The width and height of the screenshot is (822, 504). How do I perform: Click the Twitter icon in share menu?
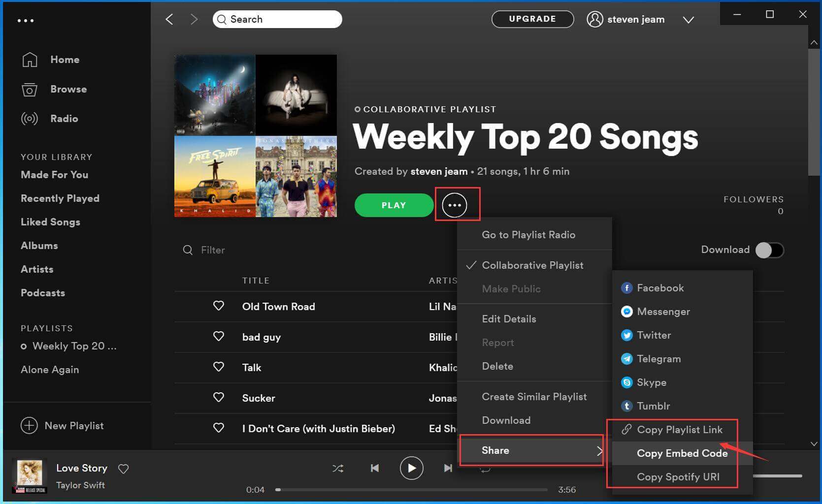(626, 335)
